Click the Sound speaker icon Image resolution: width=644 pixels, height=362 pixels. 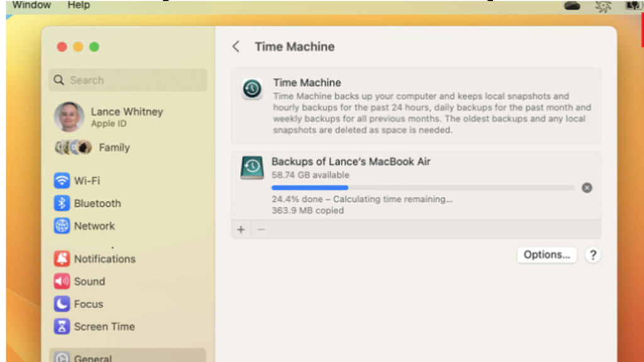[62, 281]
